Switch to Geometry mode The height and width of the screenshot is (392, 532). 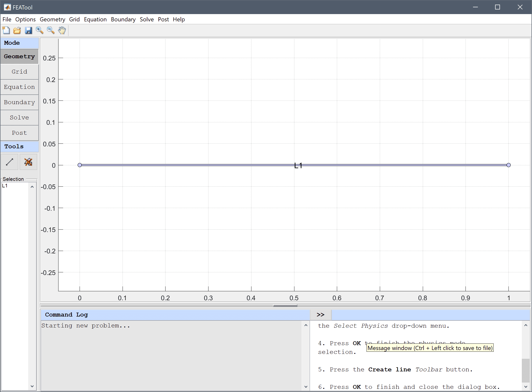coord(19,57)
